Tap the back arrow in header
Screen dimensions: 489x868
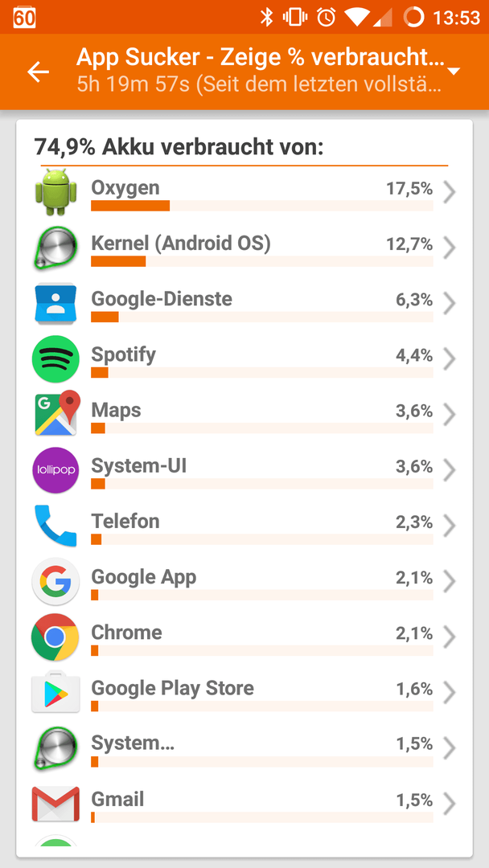39,72
